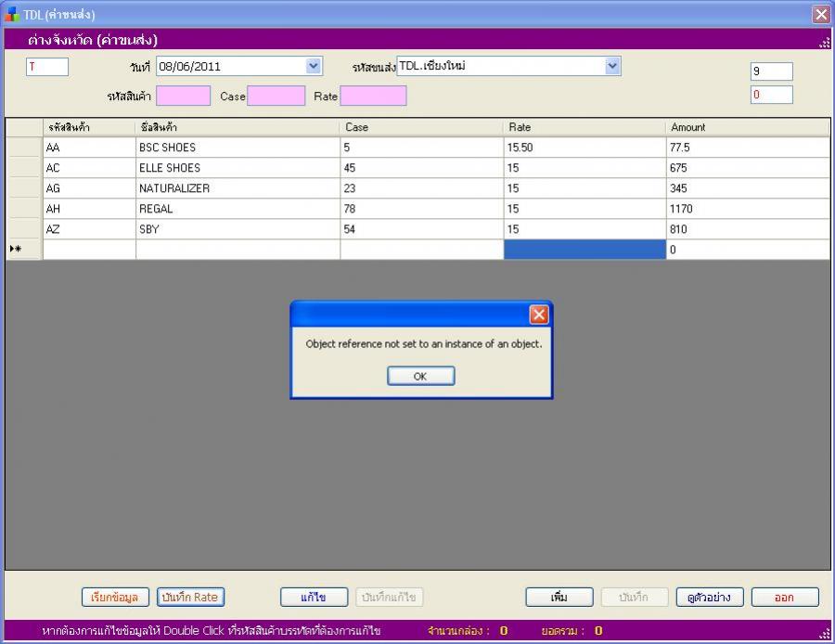Click the แก้ไข button
835x644 pixels.
(x=314, y=597)
